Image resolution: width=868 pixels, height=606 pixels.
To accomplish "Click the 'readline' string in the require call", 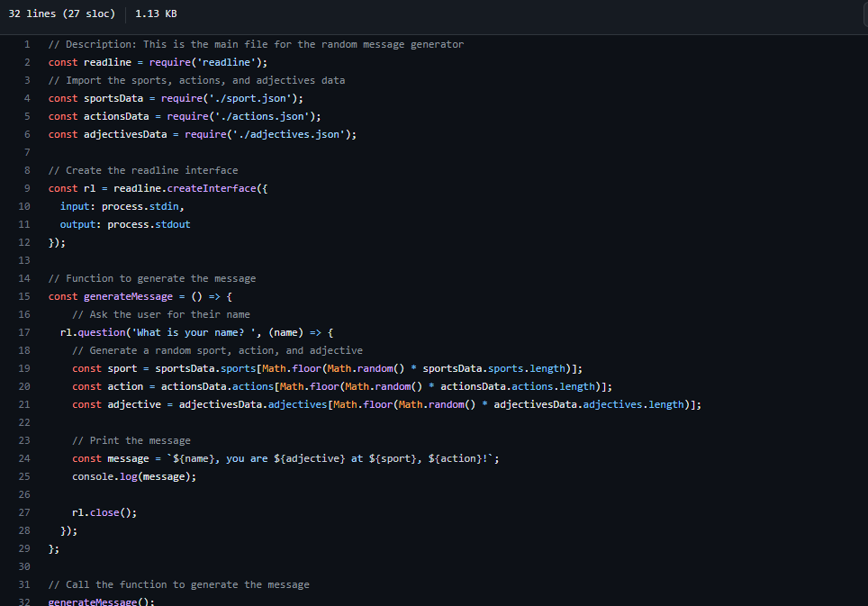I will [x=226, y=62].
